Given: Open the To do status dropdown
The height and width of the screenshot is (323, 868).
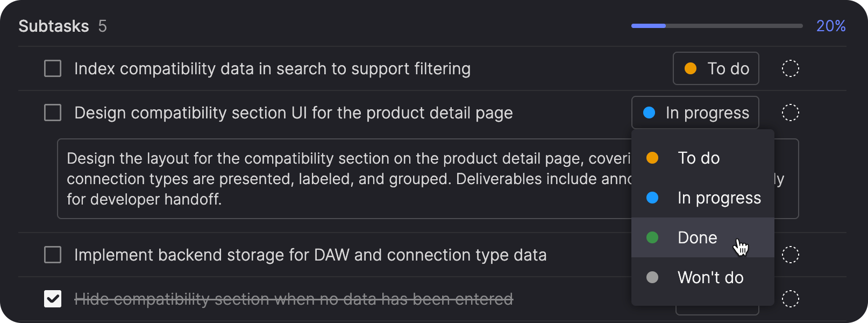Looking at the screenshot, I should 715,68.
